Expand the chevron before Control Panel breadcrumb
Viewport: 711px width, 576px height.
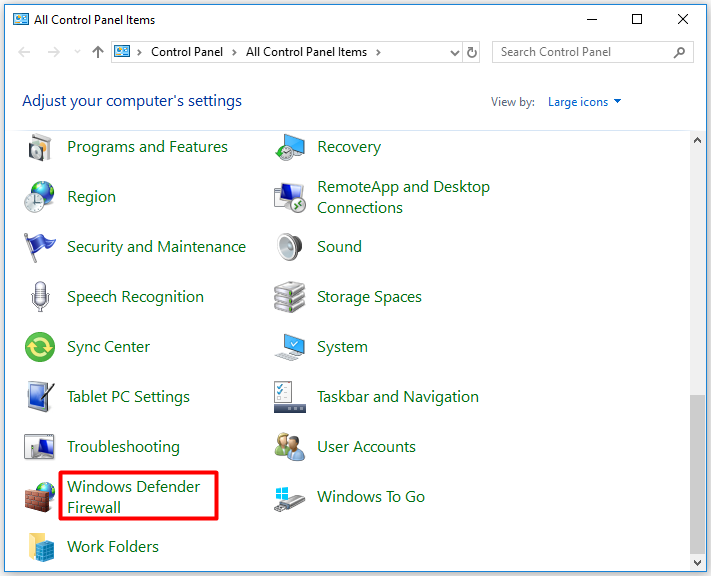[x=139, y=53]
